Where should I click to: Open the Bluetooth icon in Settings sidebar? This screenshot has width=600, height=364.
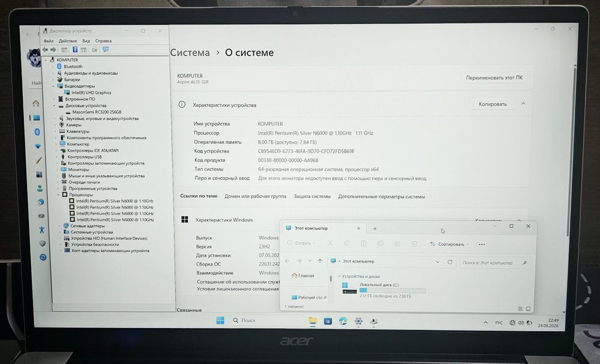[37, 132]
